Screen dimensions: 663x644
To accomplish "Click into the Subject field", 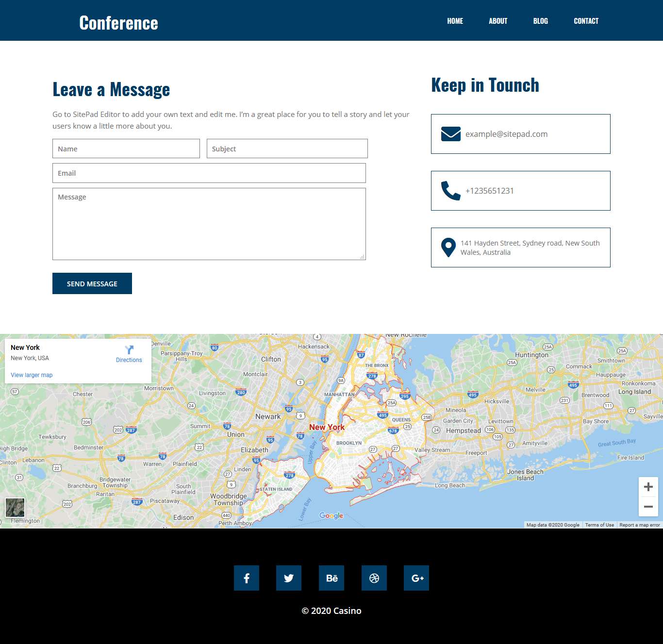I will (287, 149).
